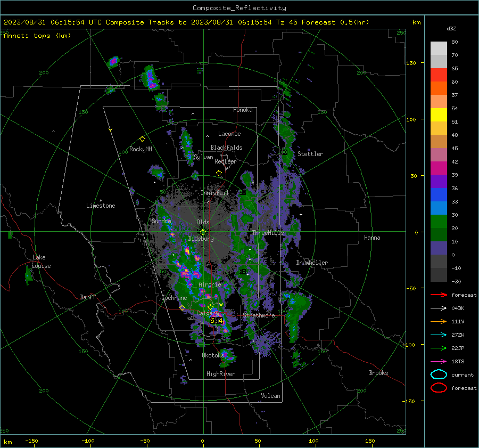Click the Hanna town label
The height and width of the screenshot is (448, 479).
372,238
